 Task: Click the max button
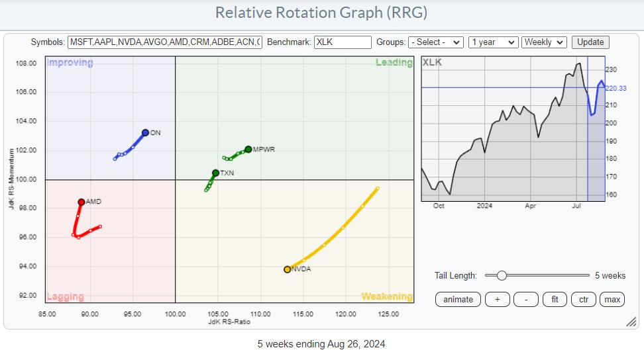click(612, 300)
